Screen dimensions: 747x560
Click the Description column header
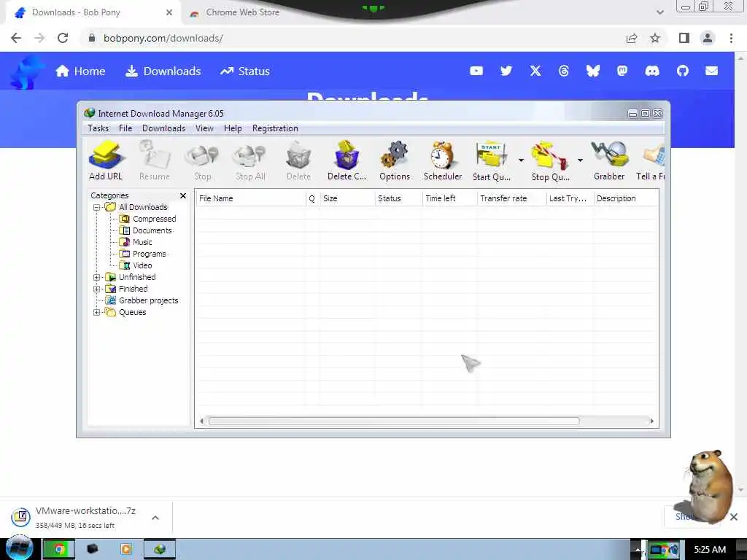626,198
